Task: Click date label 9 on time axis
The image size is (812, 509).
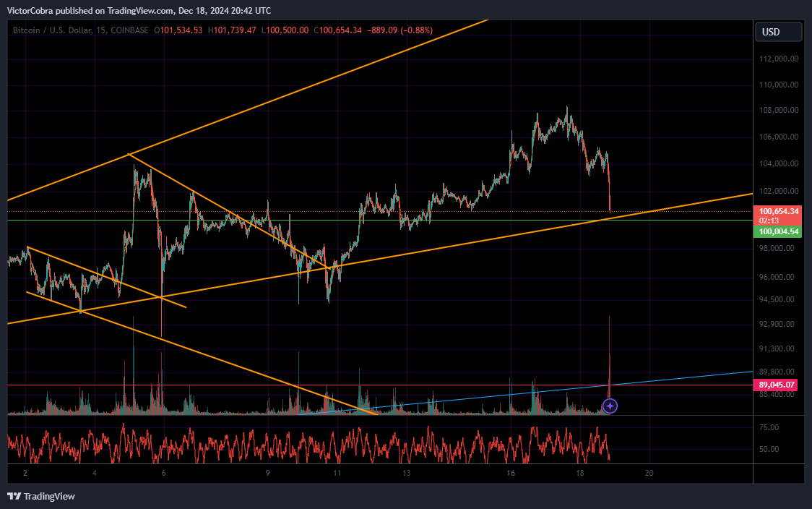Action: point(268,473)
